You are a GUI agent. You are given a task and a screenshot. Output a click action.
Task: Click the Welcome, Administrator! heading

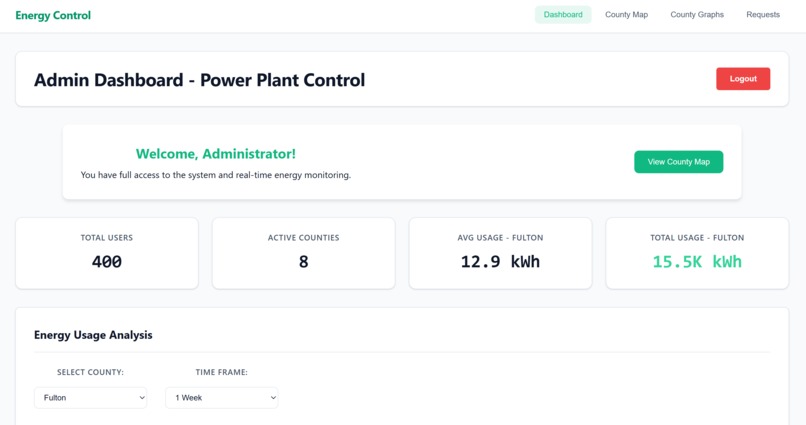point(215,154)
